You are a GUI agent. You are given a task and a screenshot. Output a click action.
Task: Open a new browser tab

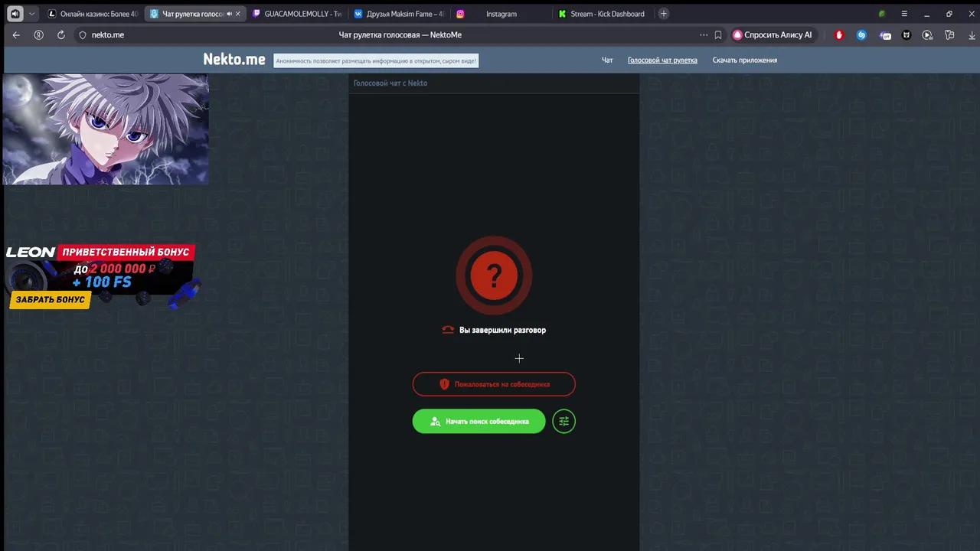click(x=664, y=14)
